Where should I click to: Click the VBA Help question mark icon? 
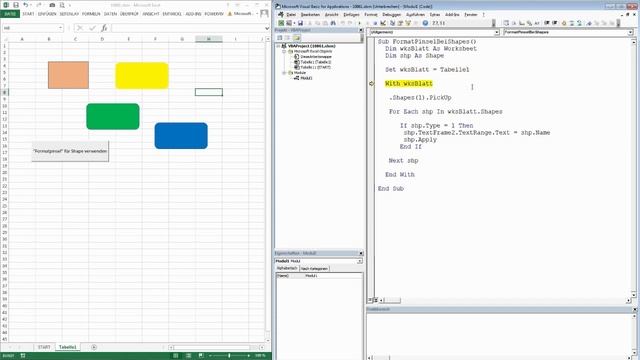click(x=425, y=23)
